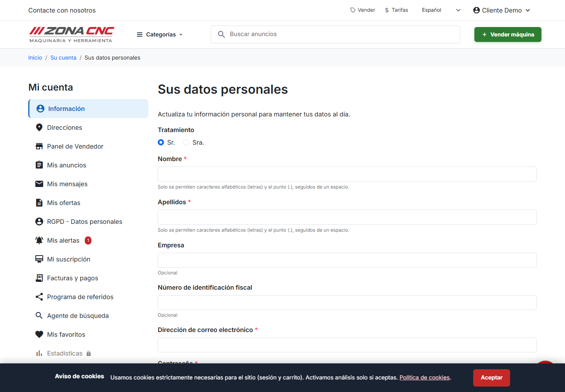The height and width of the screenshot is (392, 565).
Task: Focus the Dirección de correo electrónico field
Action: 347,345
